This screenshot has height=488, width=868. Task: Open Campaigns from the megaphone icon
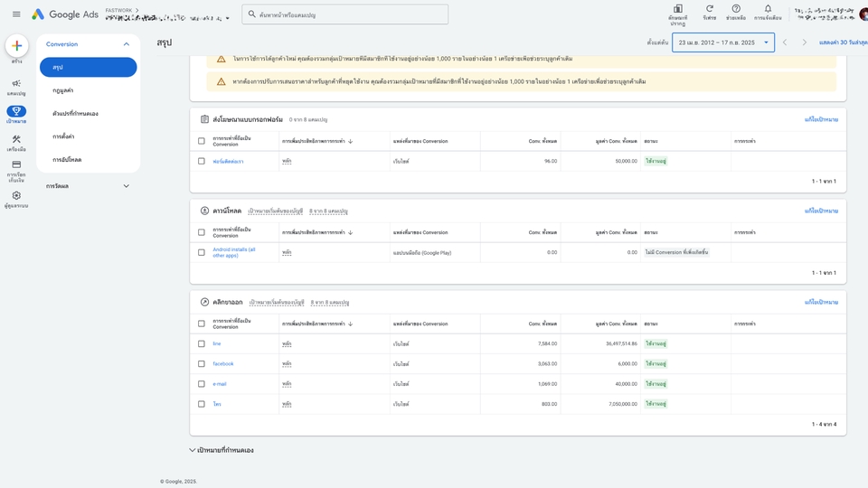(16, 84)
